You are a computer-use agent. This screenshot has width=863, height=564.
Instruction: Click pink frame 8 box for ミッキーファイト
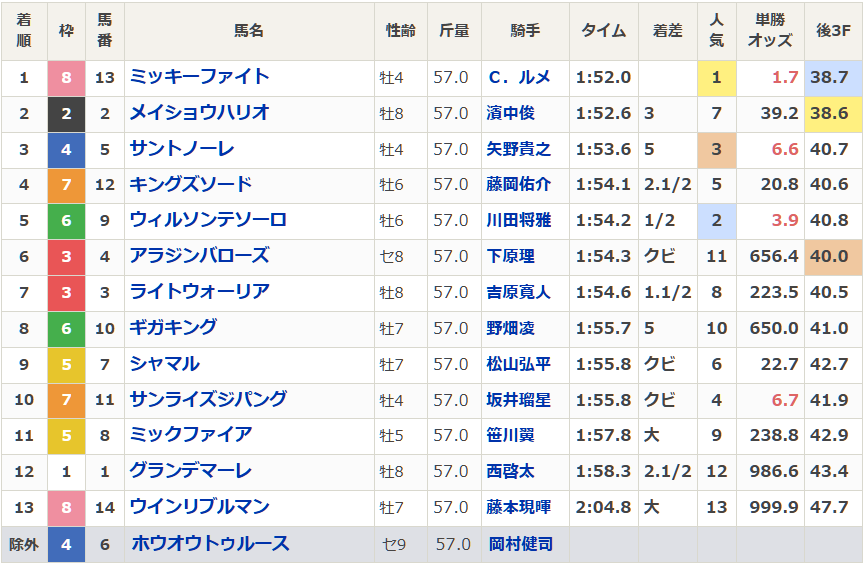point(66,77)
